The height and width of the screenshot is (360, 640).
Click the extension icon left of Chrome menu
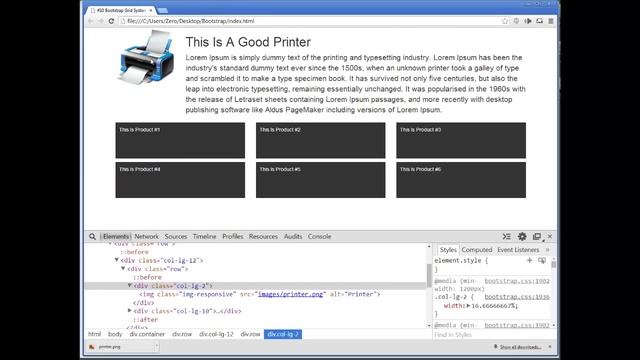point(540,21)
